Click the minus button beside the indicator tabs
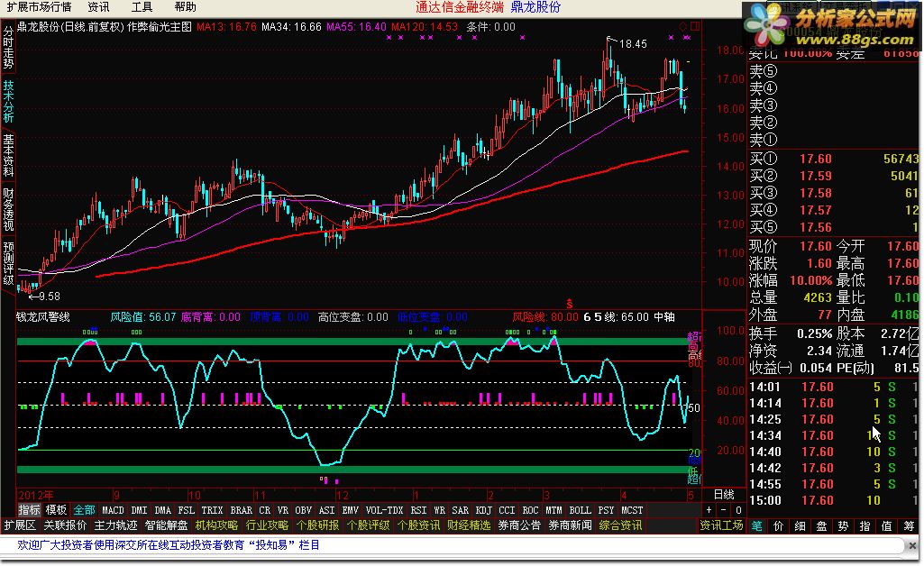Viewport: 924px width, 566px height. (x=724, y=510)
